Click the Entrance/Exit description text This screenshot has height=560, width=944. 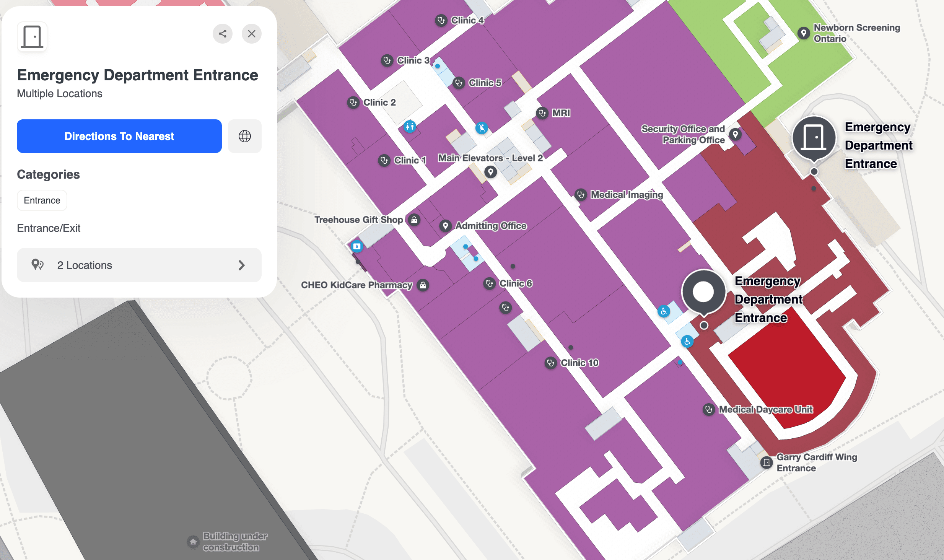(49, 228)
